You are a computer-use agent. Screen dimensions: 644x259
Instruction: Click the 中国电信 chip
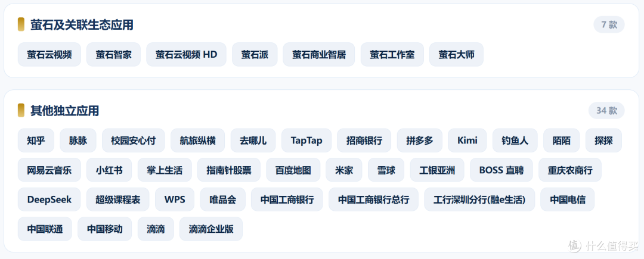[x=568, y=199]
